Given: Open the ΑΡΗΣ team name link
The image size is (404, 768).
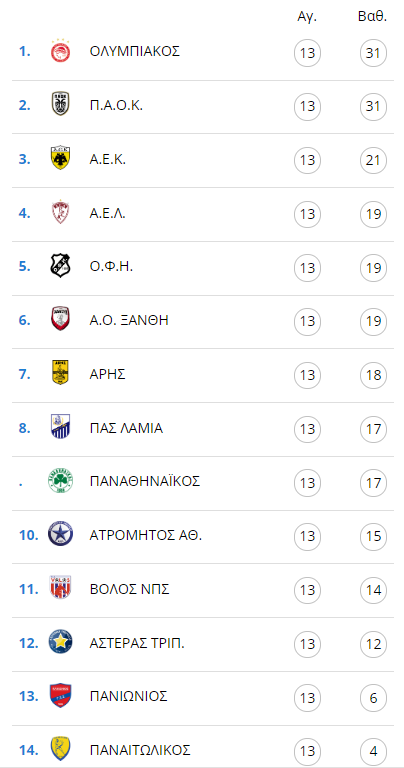Looking at the screenshot, I should coord(108,374).
